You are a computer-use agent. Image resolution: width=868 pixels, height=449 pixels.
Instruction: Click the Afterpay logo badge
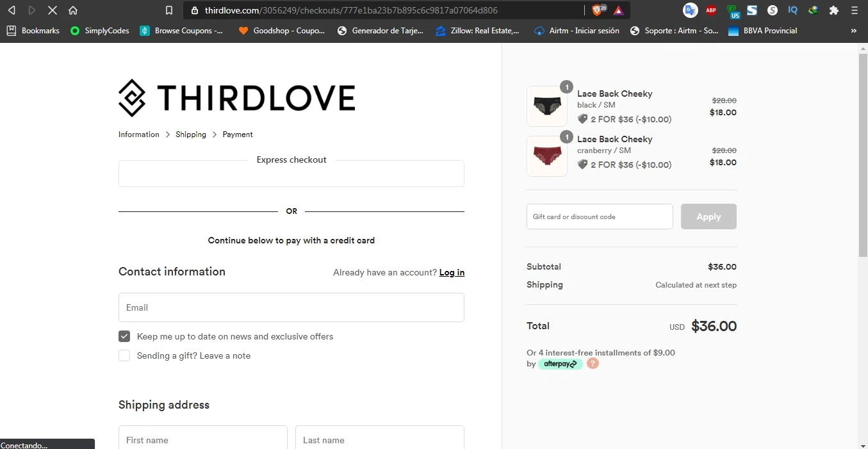click(561, 364)
